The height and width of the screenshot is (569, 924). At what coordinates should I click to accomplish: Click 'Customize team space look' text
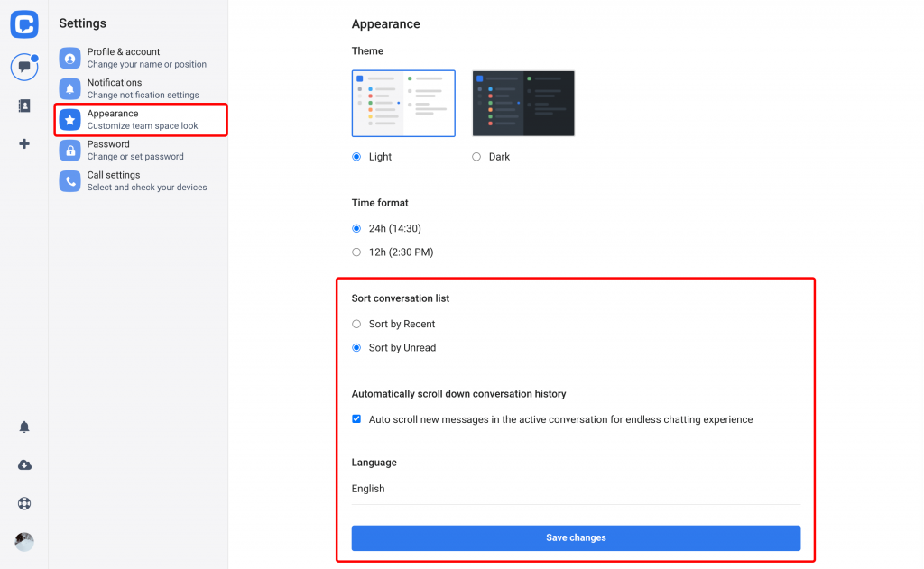tap(143, 125)
